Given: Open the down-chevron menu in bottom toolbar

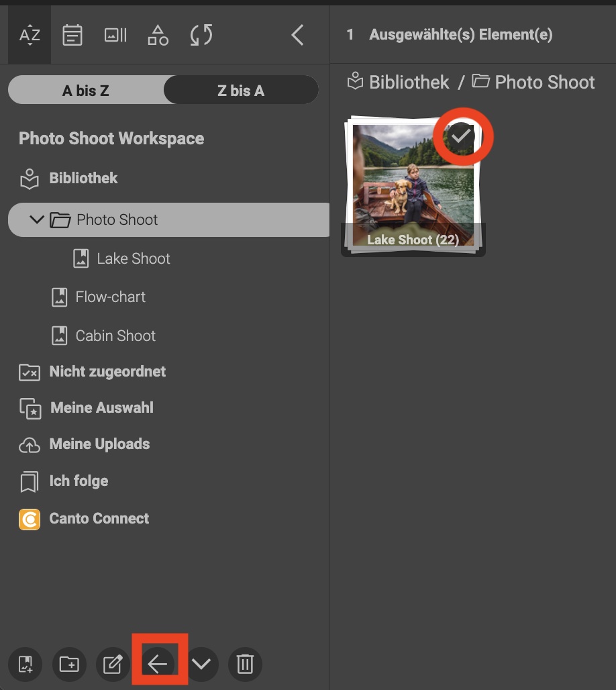Looking at the screenshot, I should point(201,664).
